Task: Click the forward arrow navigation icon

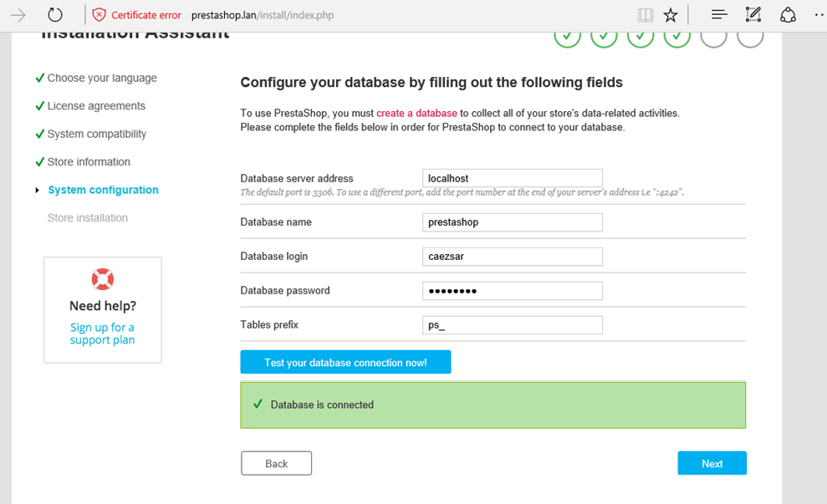Action: [18, 14]
